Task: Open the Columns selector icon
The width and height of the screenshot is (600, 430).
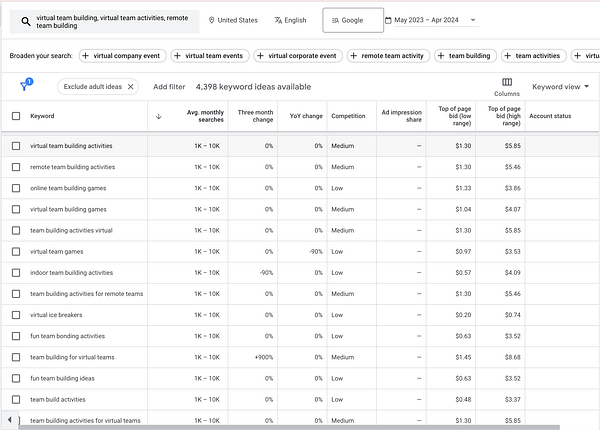Action: pyautogui.click(x=507, y=82)
